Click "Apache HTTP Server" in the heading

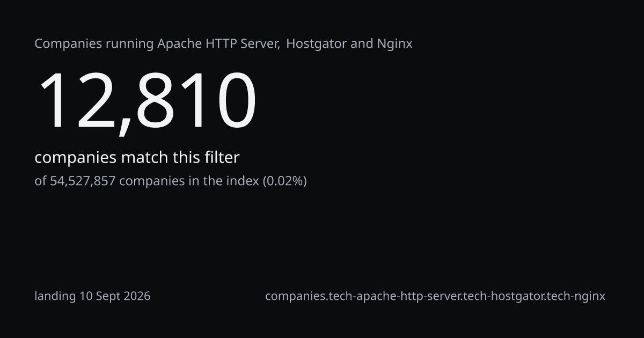[x=218, y=43]
